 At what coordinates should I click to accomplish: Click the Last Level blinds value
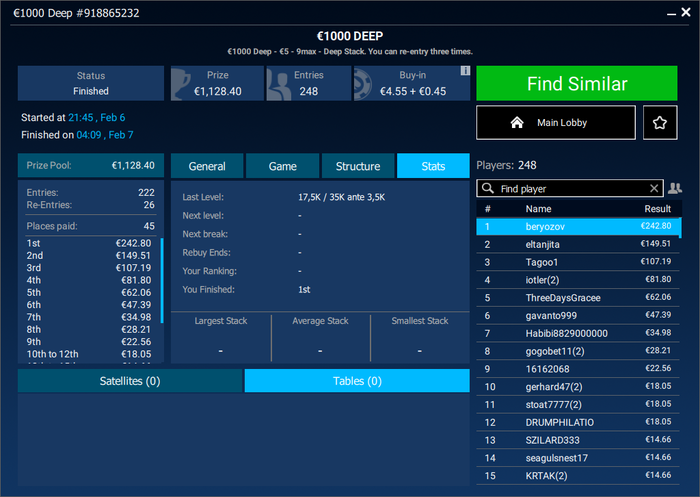[x=342, y=197]
